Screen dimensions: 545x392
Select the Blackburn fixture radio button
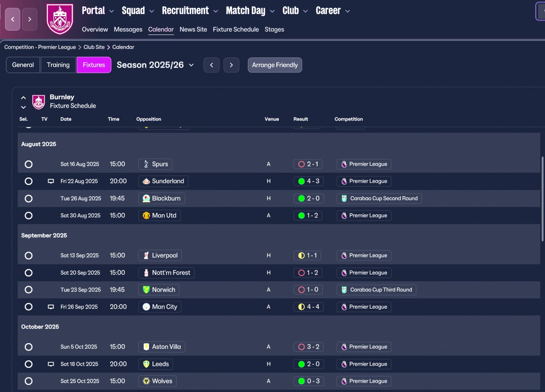click(x=29, y=198)
